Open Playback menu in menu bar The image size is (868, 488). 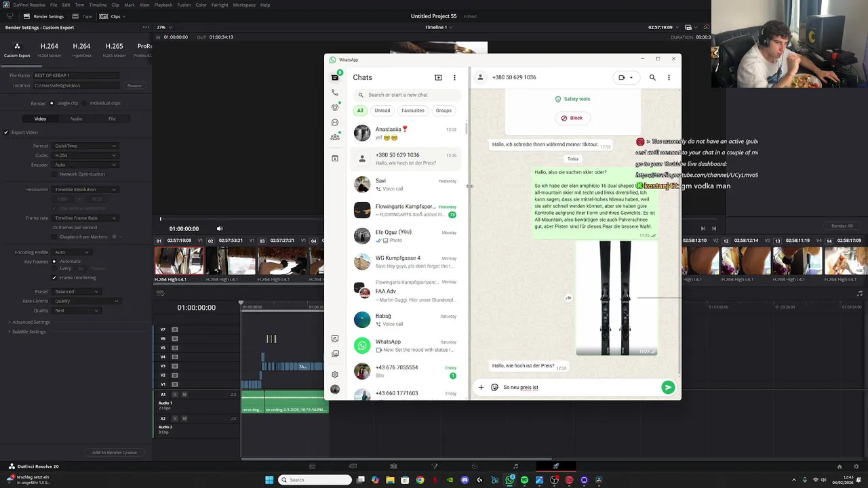coord(163,5)
